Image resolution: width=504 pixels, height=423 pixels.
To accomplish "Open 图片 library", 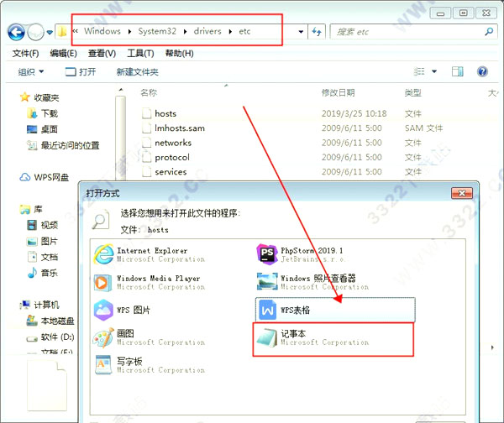I will pos(42,241).
